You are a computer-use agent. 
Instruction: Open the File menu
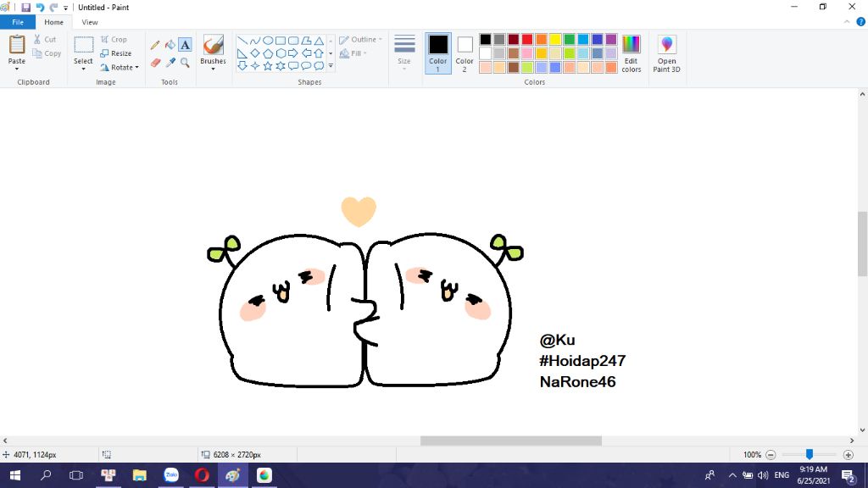tap(18, 22)
